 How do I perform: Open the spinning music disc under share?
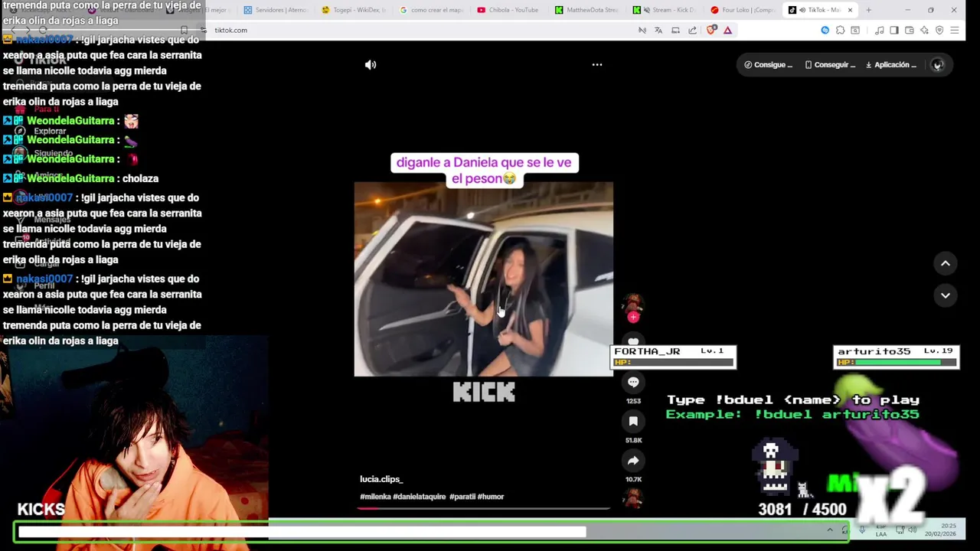[633, 498]
